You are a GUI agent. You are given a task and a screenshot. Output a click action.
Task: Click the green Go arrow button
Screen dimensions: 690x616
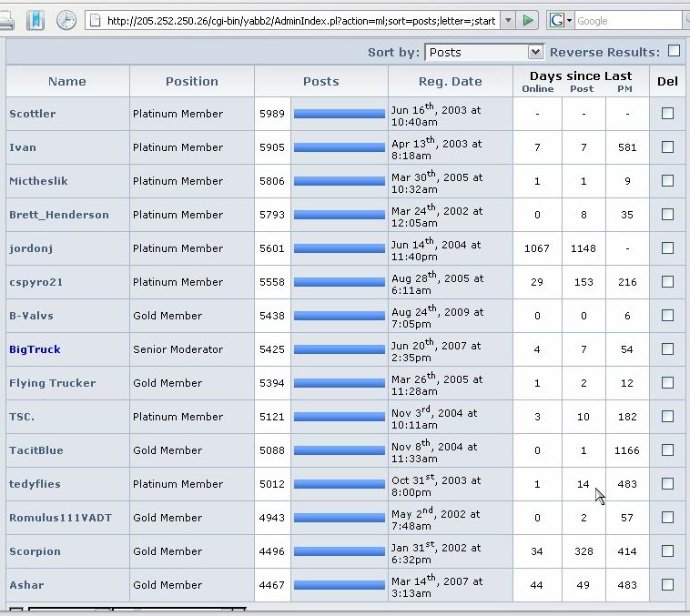(529, 20)
